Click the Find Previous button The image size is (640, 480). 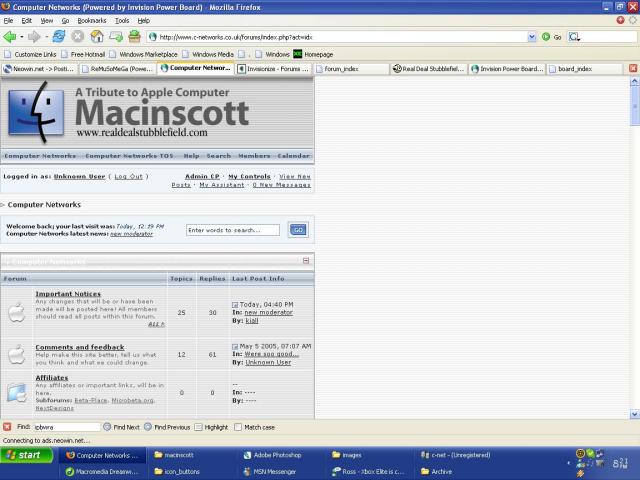[167, 427]
